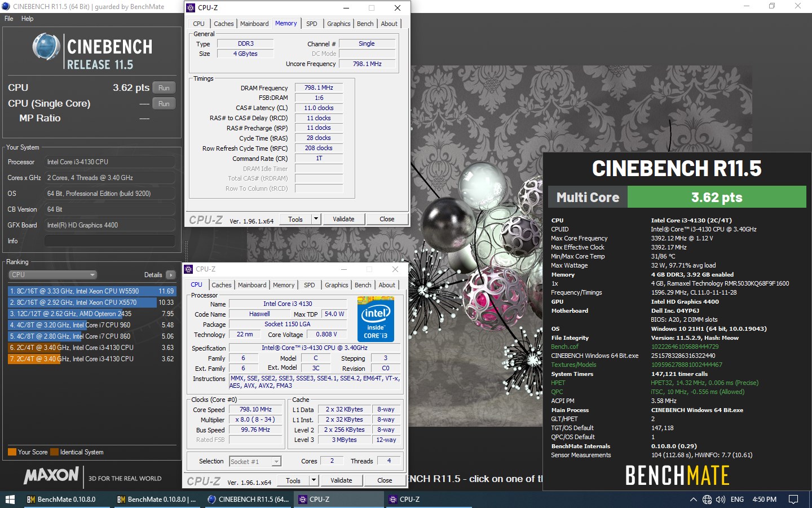
Task: Open network status tray icon
Action: pyautogui.click(x=707, y=500)
